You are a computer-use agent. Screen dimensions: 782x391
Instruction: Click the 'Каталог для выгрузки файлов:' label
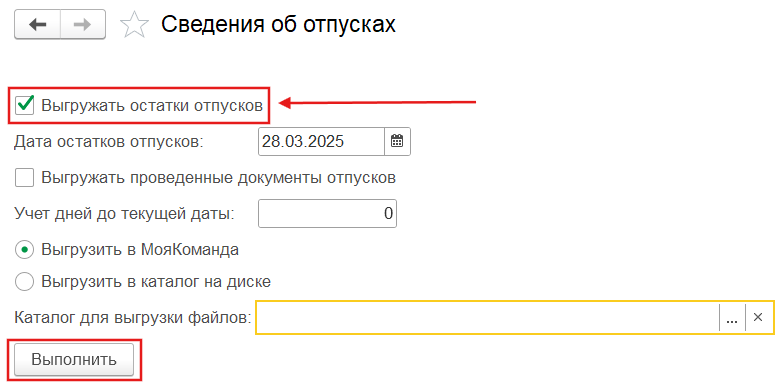click(133, 318)
